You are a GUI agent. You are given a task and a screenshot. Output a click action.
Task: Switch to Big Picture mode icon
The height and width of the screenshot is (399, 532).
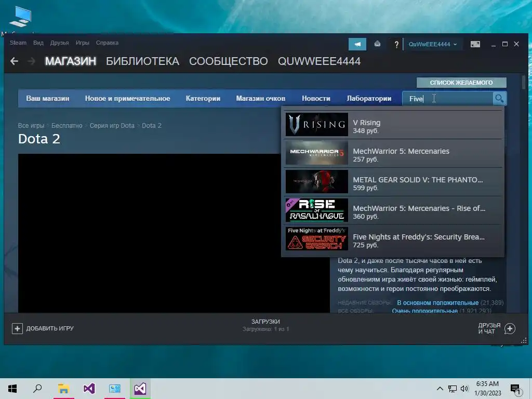pos(475,44)
